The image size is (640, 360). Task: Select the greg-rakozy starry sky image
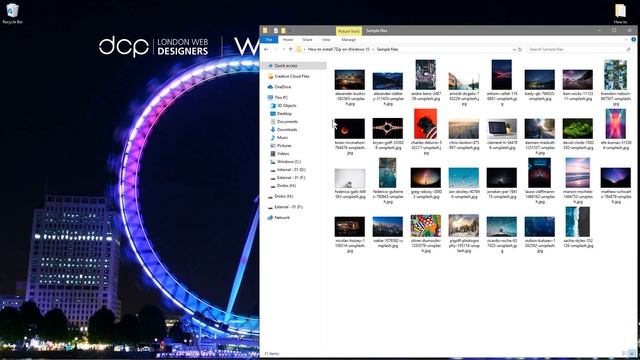426,178
